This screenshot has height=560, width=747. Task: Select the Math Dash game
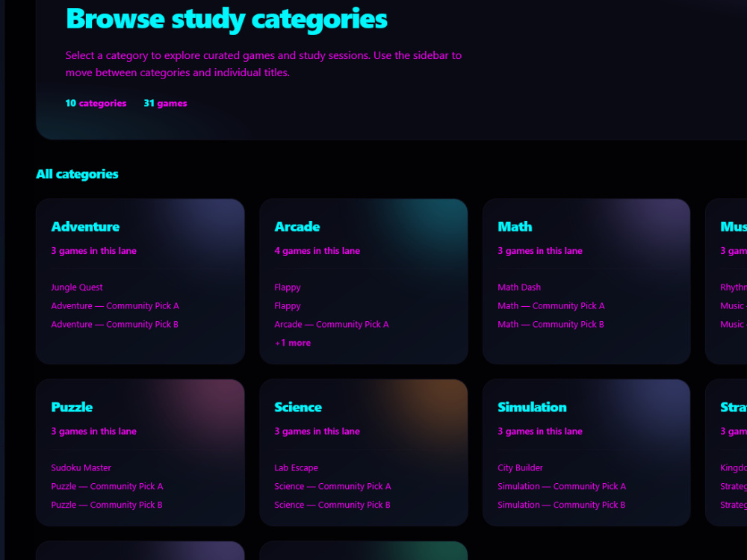(519, 287)
